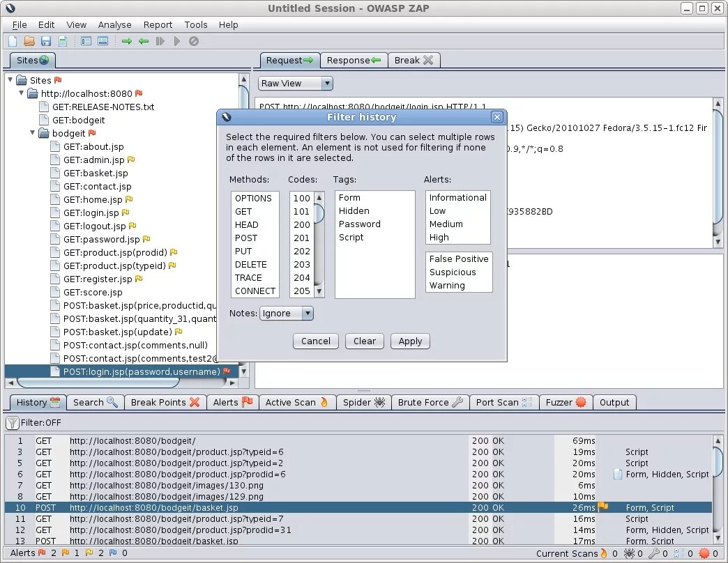
Task: Click the spider icon in the Current Scans status bar
Action: 629,553
